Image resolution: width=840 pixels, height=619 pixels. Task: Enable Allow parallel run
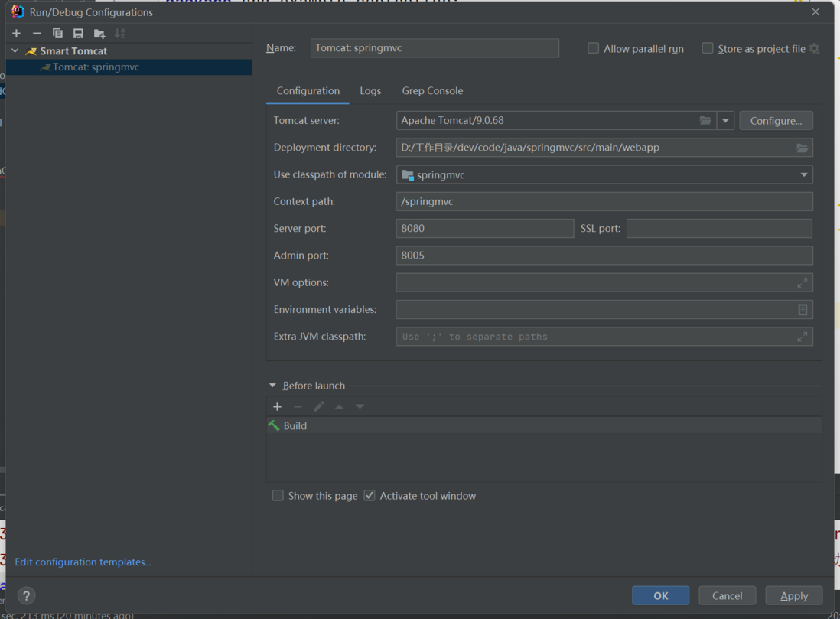pyautogui.click(x=593, y=48)
